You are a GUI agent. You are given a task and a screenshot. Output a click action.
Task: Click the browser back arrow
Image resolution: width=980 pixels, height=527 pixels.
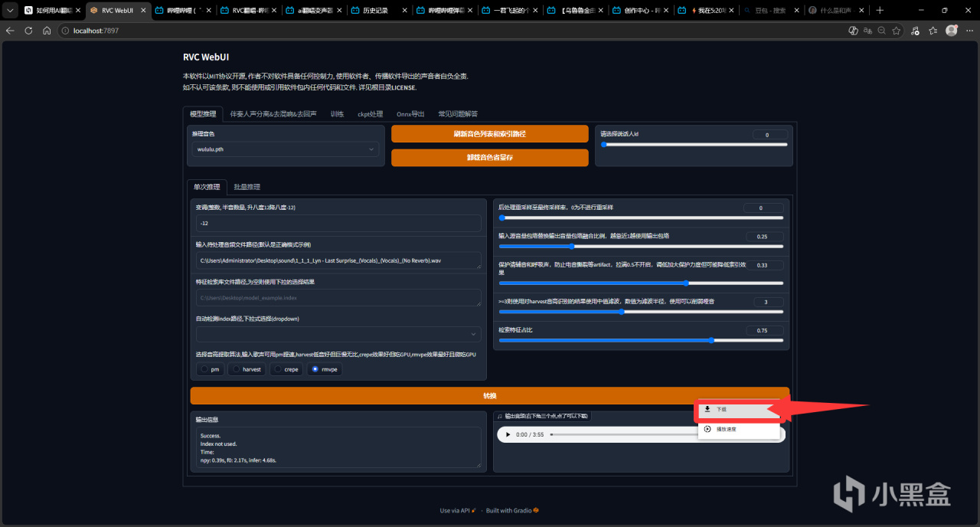pyautogui.click(x=11, y=31)
